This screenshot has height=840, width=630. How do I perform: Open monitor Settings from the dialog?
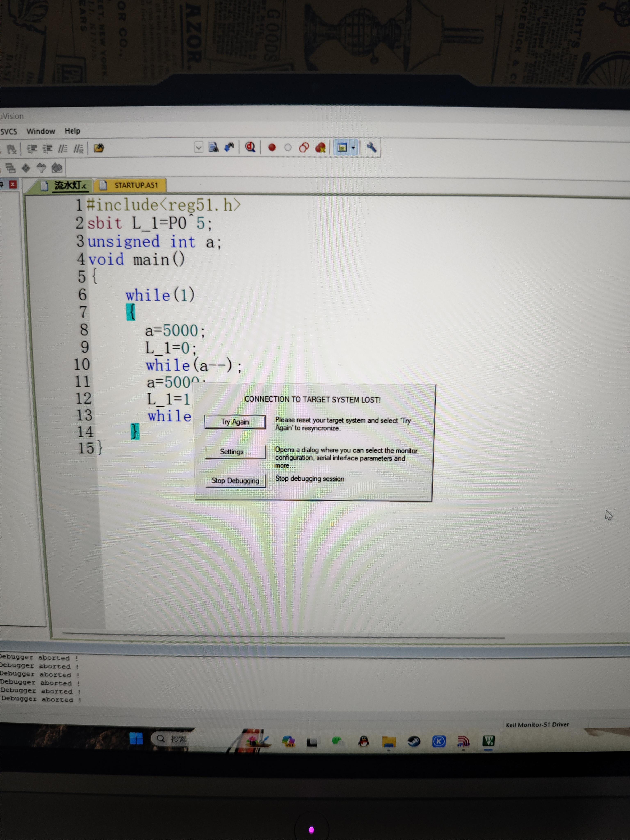coord(235,452)
